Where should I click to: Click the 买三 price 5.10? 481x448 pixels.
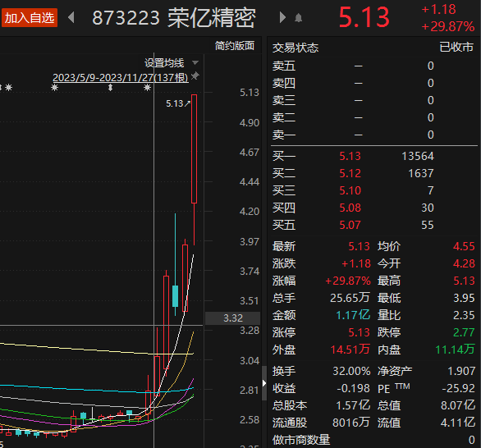(350, 190)
